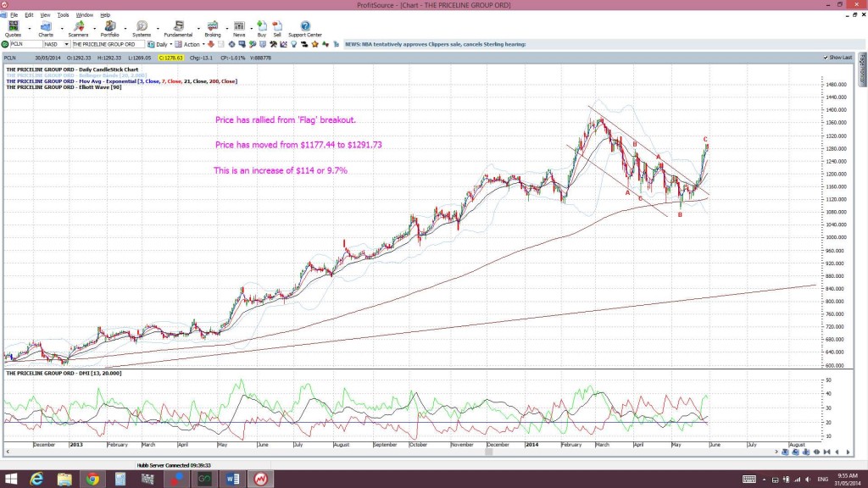The width and height of the screenshot is (868, 488).
Task: Expand the dropdown arrow next to Quotes
Action: pos(30,29)
